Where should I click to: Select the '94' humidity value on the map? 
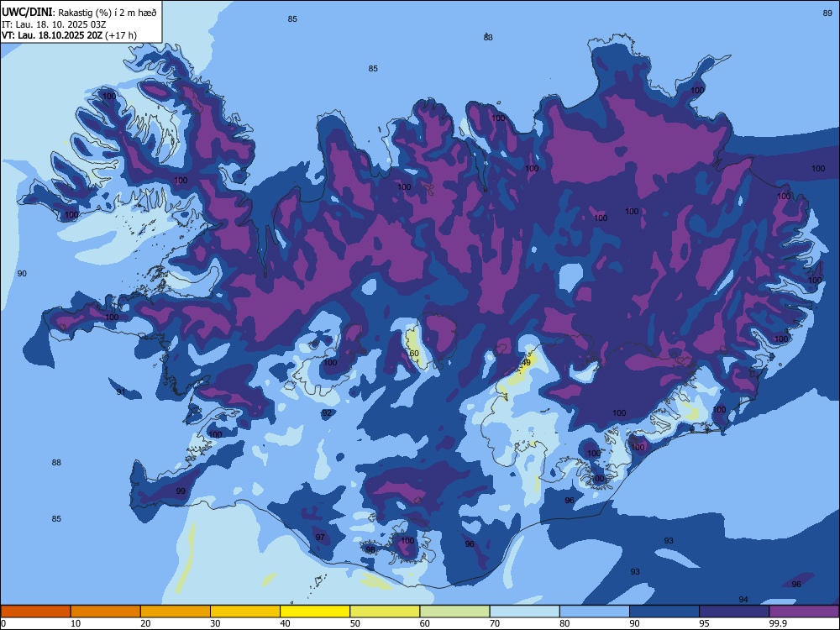[743, 600]
